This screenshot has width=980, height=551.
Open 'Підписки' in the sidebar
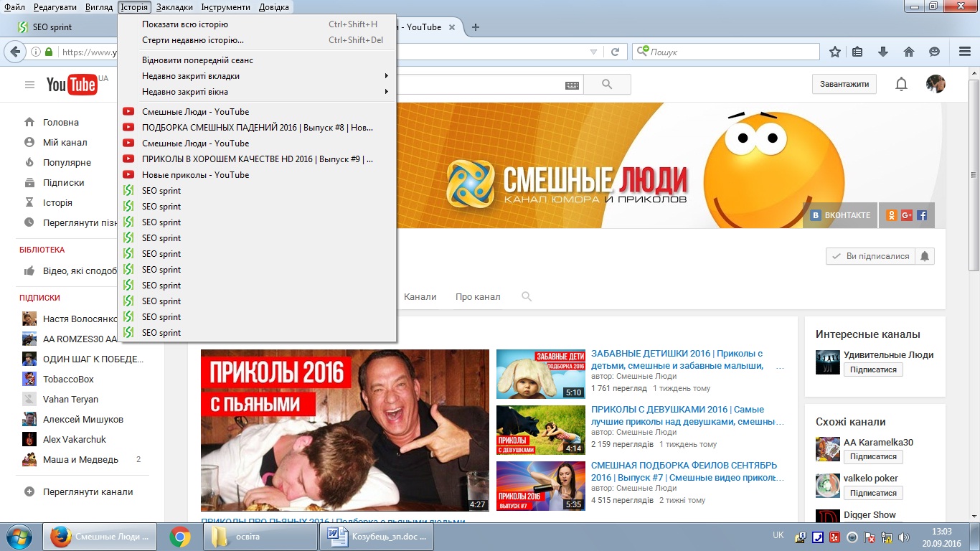pyautogui.click(x=63, y=183)
